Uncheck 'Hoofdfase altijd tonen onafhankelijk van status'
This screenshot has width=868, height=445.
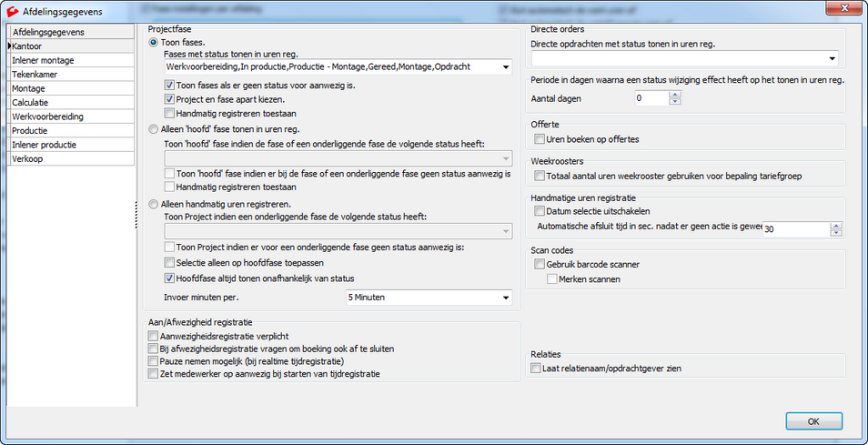[169, 278]
